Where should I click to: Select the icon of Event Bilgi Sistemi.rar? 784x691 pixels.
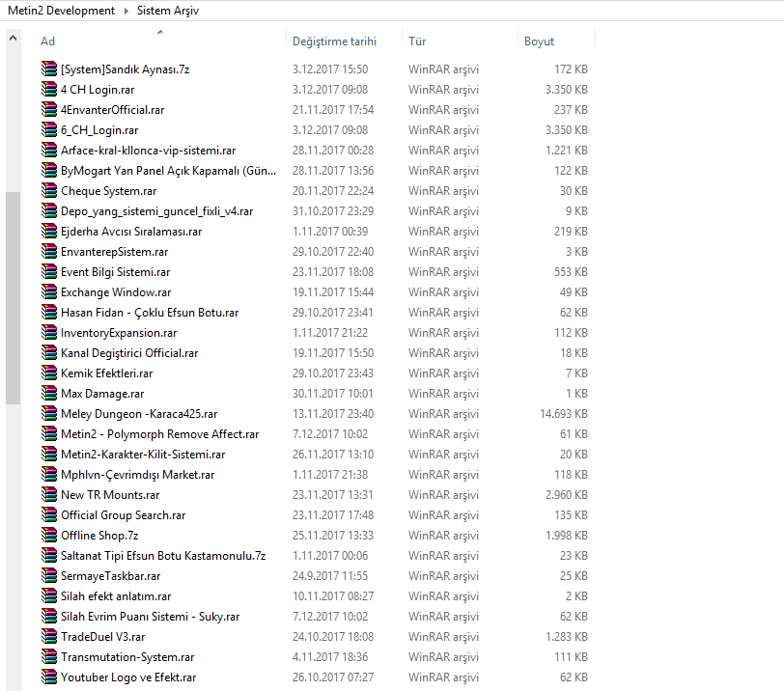pos(49,271)
